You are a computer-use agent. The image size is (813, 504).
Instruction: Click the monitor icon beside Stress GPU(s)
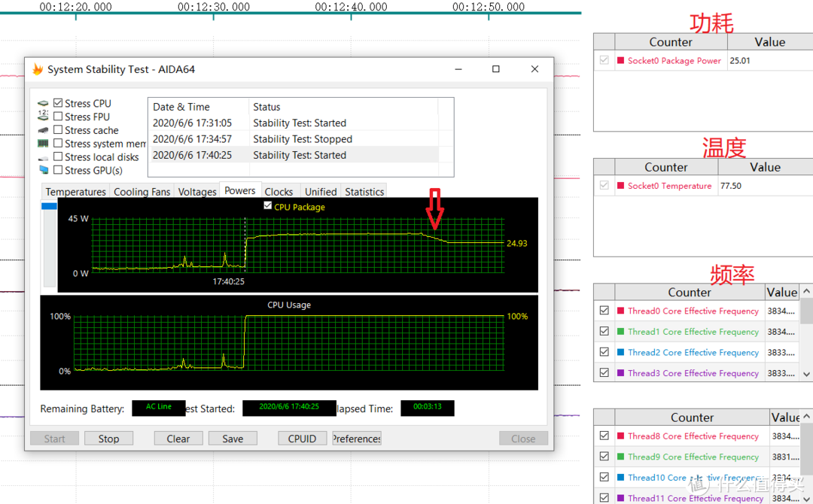click(x=43, y=170)
